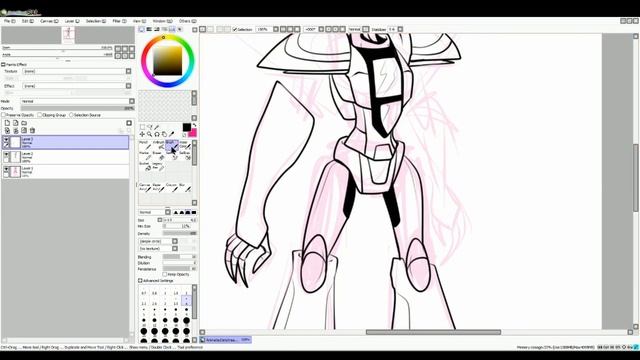Adjust the layer Opacity slider
This screenshot has width=640, height=360.
click(78, 108)
